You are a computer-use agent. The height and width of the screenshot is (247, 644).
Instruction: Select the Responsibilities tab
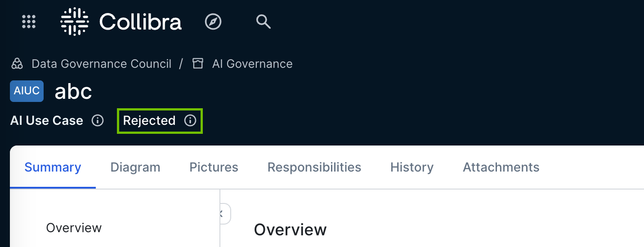point(314,168)
